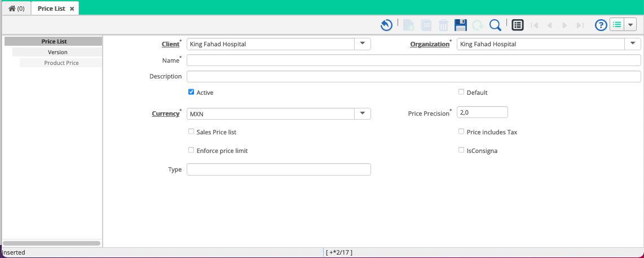This screenshot has width=644, height=258.
Task: Go to previous record icon
Action: [549, 25]
